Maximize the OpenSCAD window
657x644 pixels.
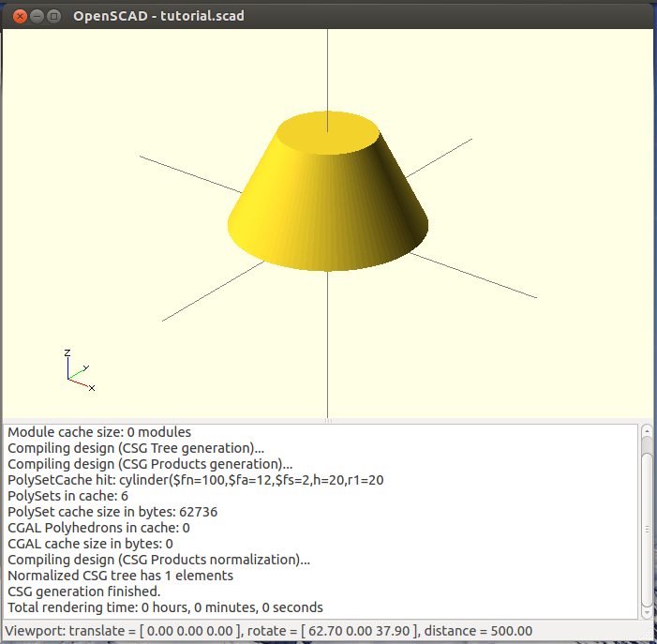point(53,16)
